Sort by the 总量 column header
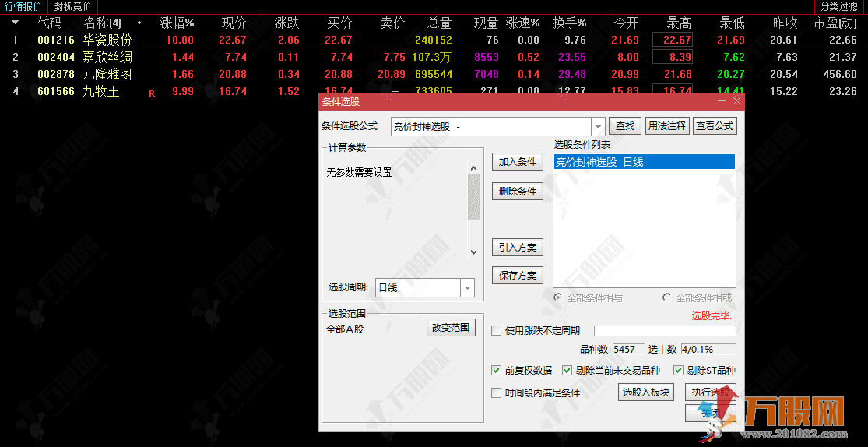 tap(440, 23)
